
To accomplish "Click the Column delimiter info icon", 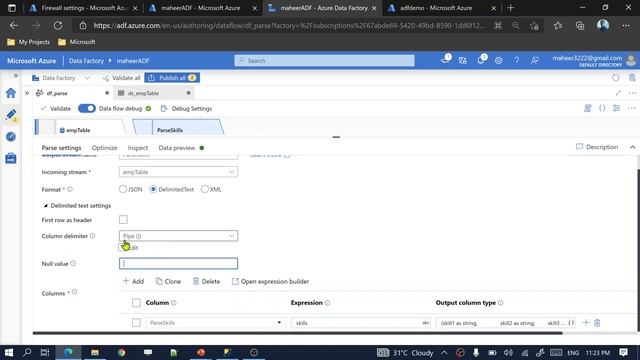I will [93, 236].
